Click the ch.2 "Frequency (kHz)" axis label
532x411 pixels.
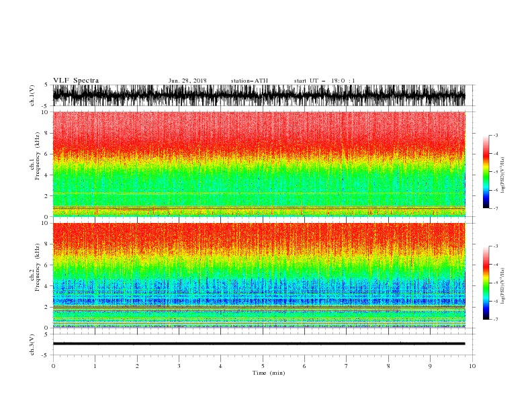click(x=38, y=267)
